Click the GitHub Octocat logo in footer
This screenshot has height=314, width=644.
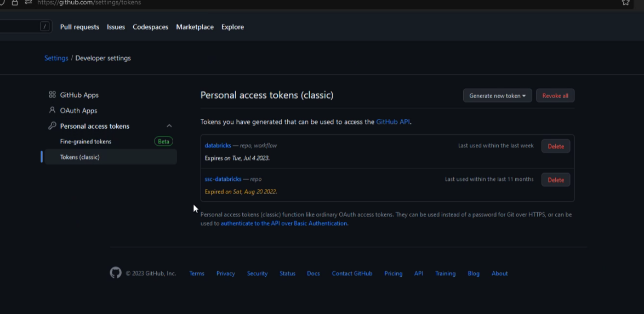click(115, 273)
